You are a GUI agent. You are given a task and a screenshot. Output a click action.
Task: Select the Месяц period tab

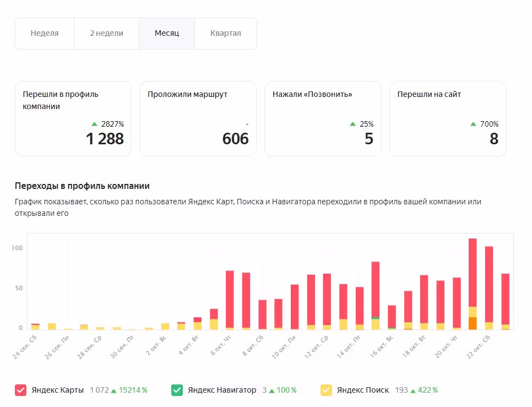coord(166,33)
